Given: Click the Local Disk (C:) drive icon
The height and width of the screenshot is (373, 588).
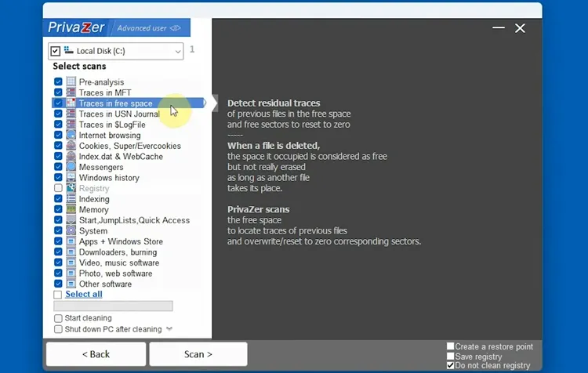Looking at the screenshot, I should pyautogui.click(x=68, y=50).
